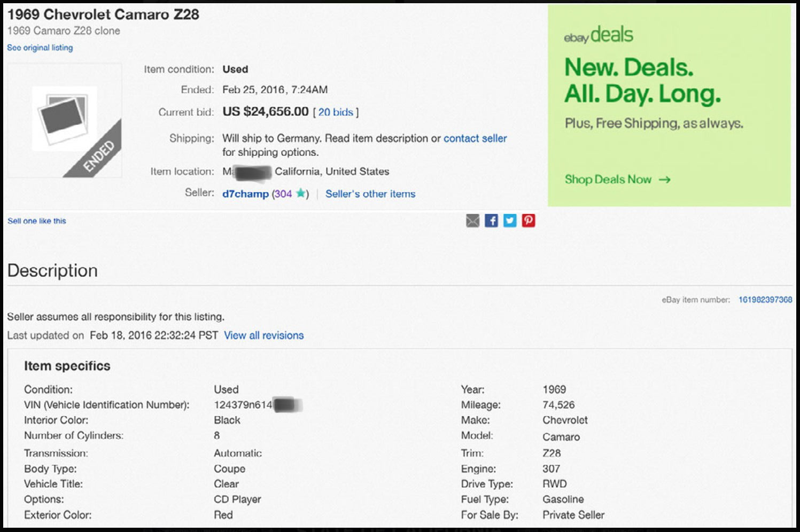Click the 'Item specifics' heading
Screen dimensions: 800x532
click(67, 366)
